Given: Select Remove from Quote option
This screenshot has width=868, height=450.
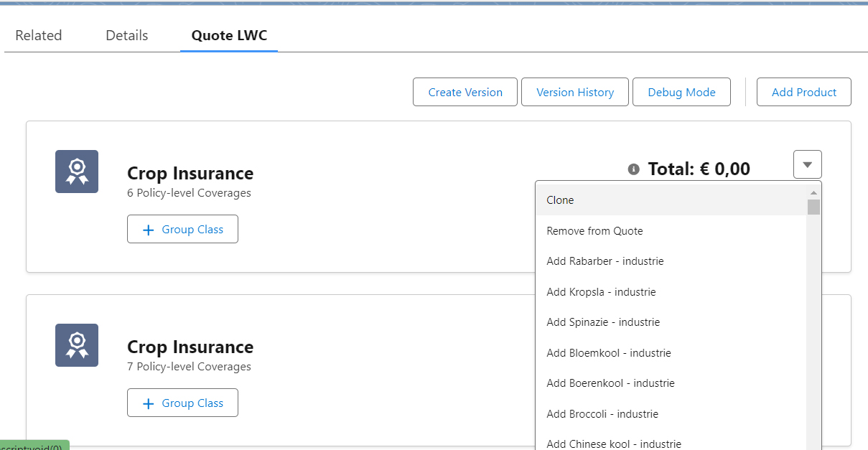Looking at the screenshot, I should coord(594,231).
